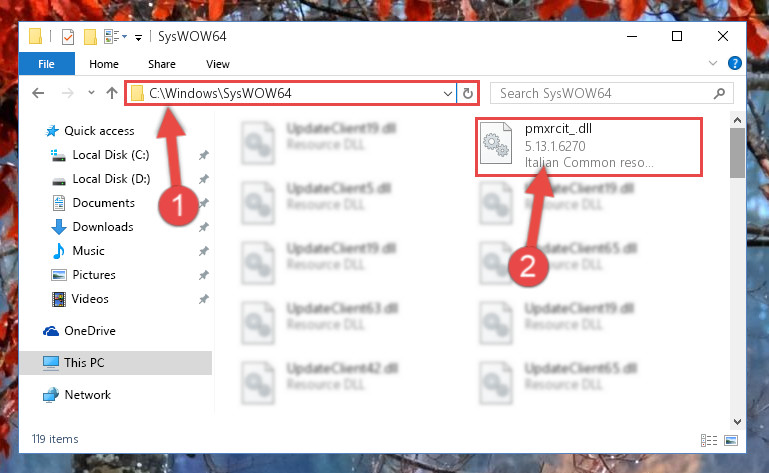This screenshot has height=473, width=769.
Task: Open the View ribbon tab
Action: (218, 64)
